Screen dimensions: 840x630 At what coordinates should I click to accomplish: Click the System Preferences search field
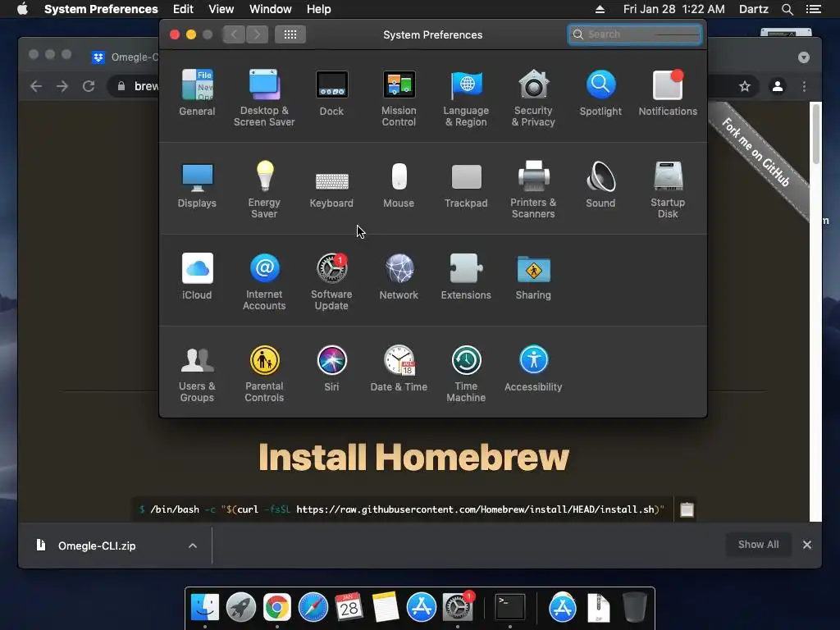(635, 34)
